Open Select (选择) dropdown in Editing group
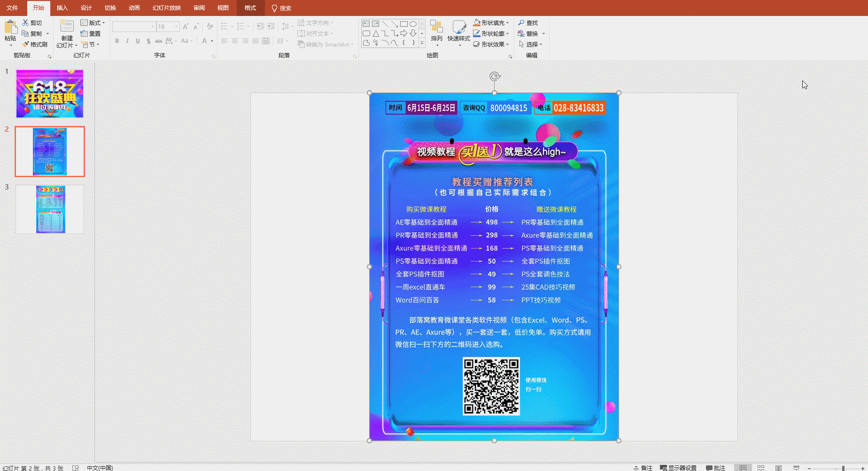 point(531,44)
